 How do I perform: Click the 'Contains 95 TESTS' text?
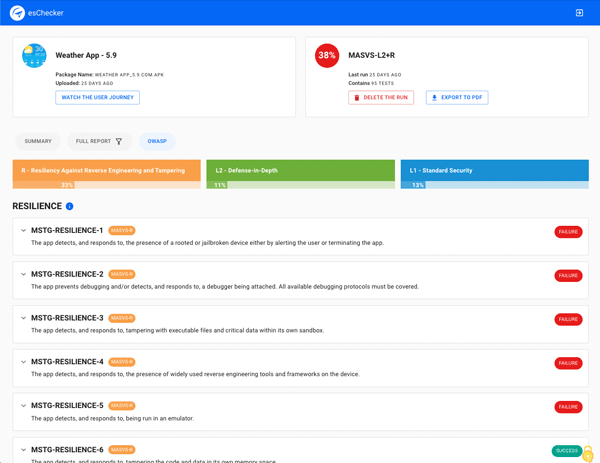(371, 83)
